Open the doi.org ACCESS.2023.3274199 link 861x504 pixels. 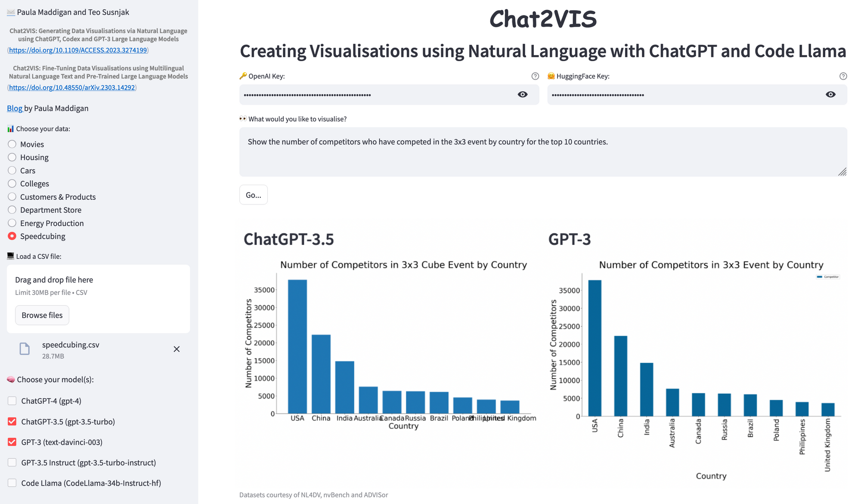coord(78,50)
